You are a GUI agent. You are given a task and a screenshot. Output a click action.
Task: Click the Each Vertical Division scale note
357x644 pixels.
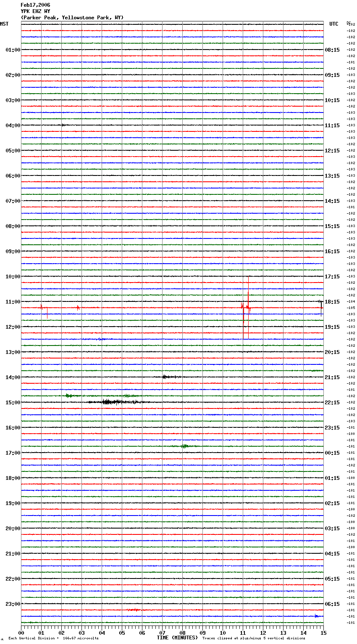tap(53, 639)
